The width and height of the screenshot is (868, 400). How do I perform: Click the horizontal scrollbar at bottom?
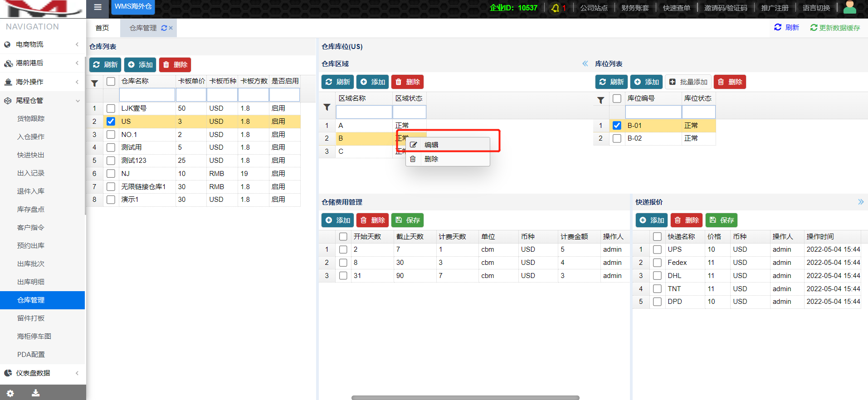(465, 398)
